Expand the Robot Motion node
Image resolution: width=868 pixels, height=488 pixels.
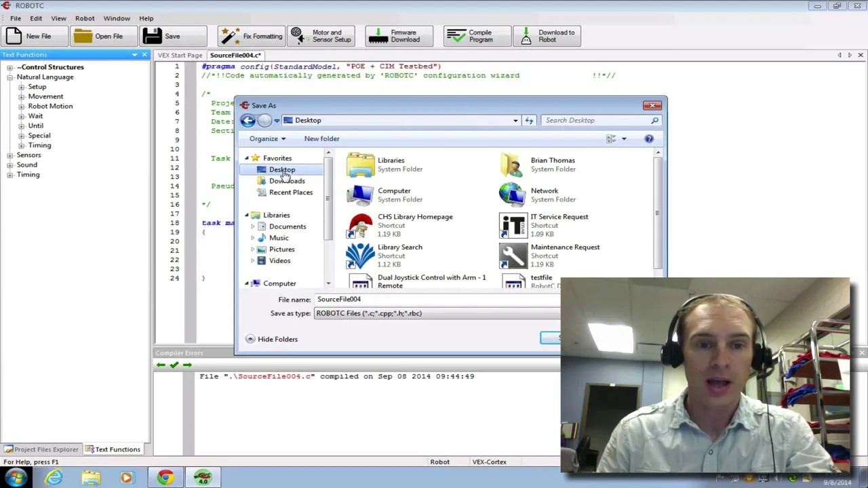21,106
